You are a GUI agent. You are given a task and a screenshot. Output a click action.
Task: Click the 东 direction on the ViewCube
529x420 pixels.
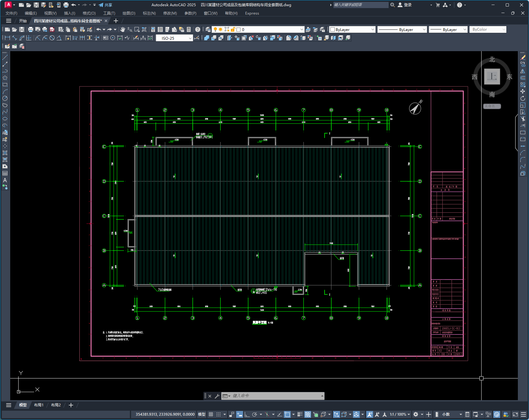pyautogui.click(x=509, y=77)
